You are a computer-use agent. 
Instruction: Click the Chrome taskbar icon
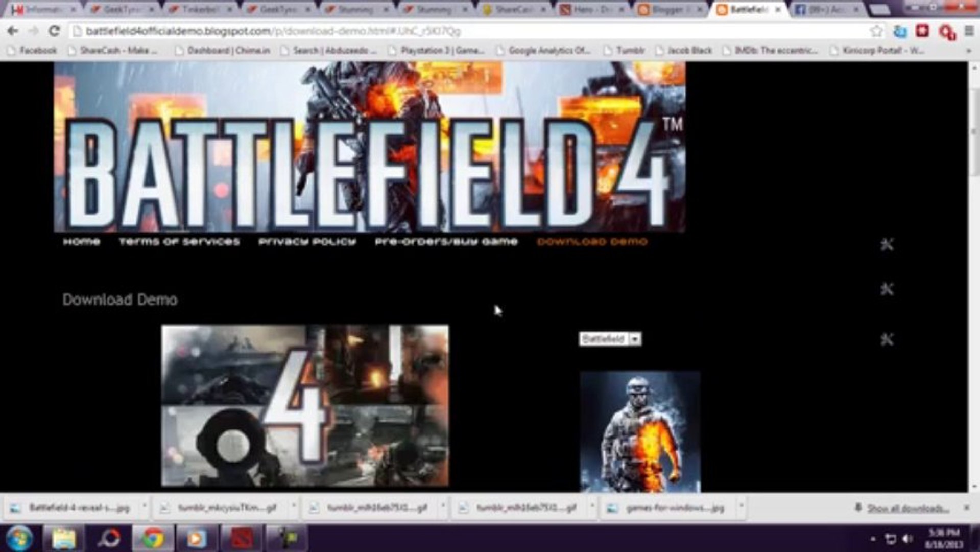point(153,538)
